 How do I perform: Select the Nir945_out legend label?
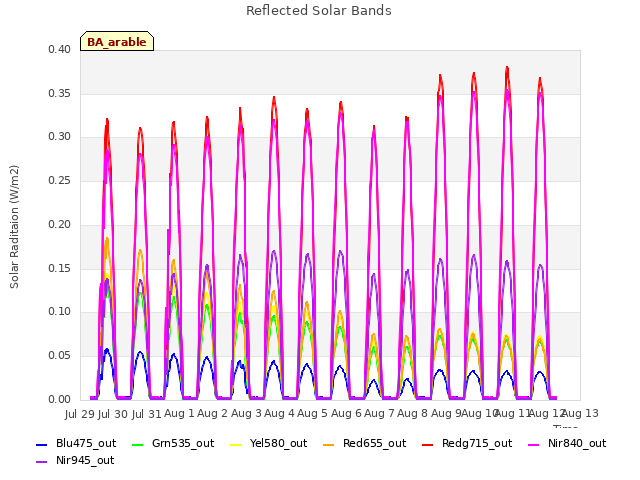[85, 461]
